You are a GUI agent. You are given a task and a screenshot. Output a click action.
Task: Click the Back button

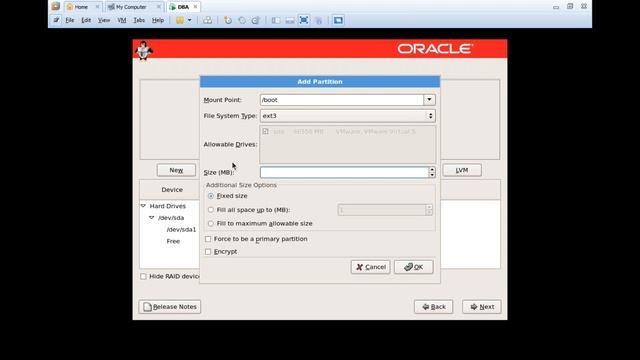433,307
